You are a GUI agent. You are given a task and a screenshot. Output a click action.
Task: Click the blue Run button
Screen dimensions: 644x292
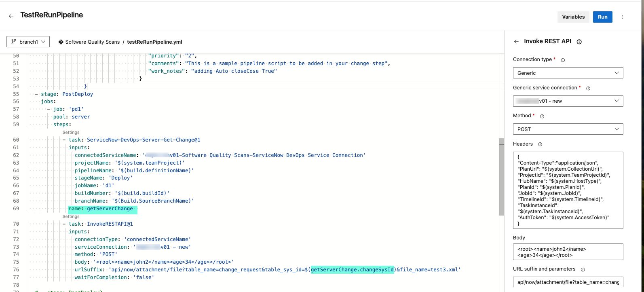[x=603, y=17]
